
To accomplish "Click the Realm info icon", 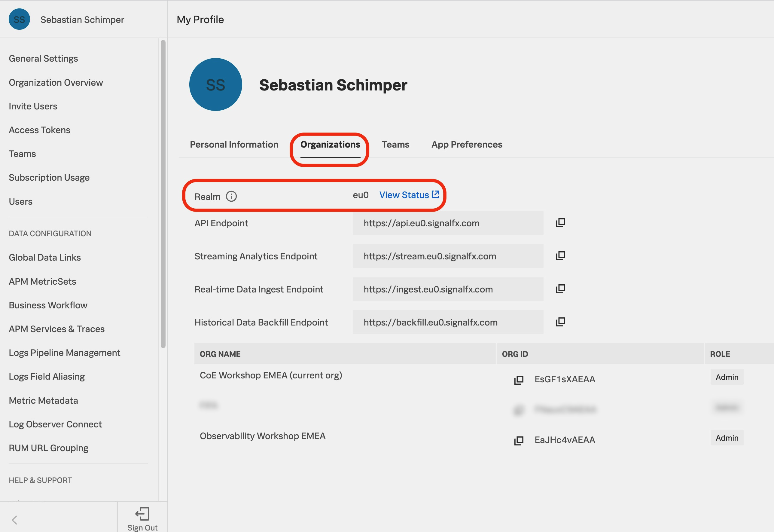I will [x=231, y=196].
